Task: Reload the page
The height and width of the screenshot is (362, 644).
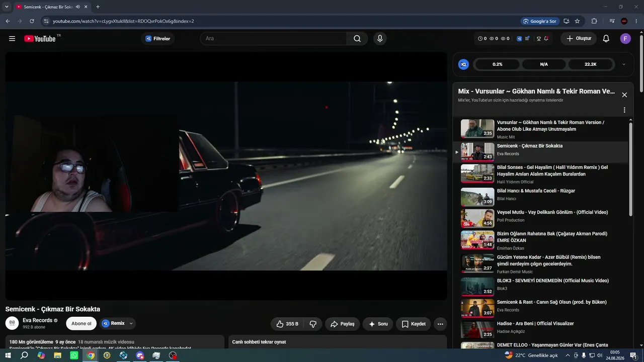Action: [32, 21]
